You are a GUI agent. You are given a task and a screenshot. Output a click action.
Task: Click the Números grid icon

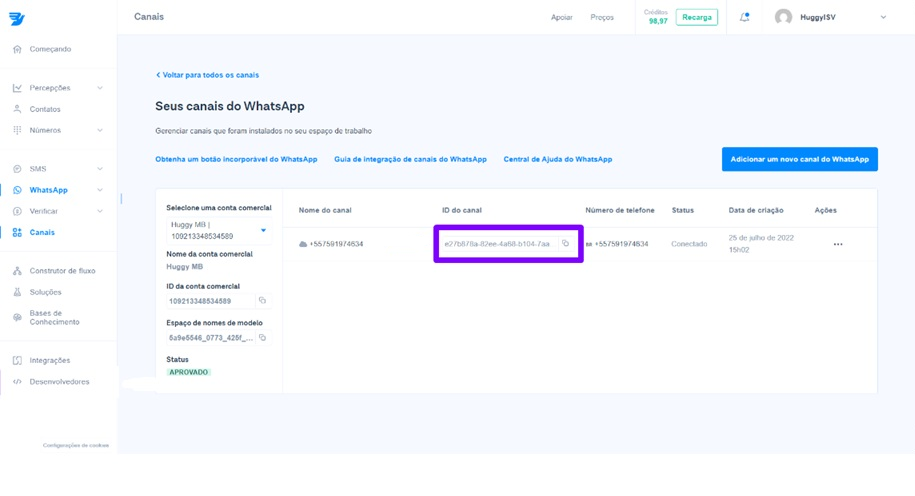17,130
